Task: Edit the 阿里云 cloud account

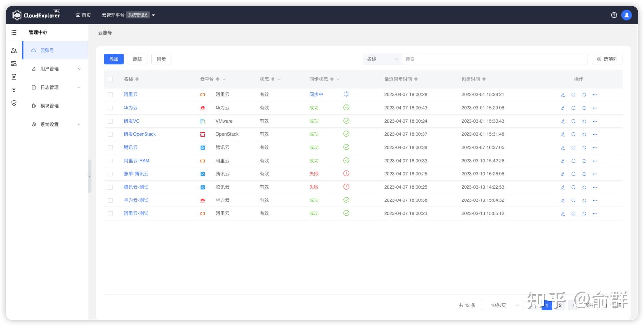Action: coord(563,94)
